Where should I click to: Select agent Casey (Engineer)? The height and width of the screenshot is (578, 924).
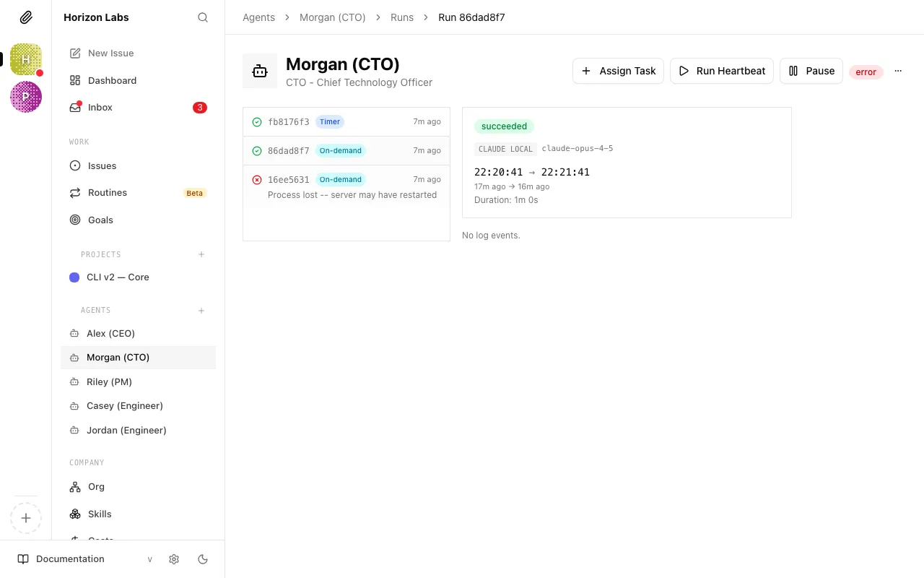pyautogui.click(x=138, y=406)
